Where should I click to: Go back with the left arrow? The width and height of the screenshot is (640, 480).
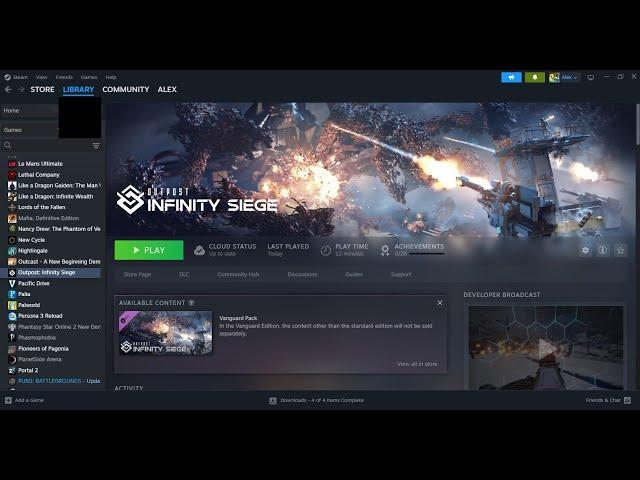tap(8, 89)
